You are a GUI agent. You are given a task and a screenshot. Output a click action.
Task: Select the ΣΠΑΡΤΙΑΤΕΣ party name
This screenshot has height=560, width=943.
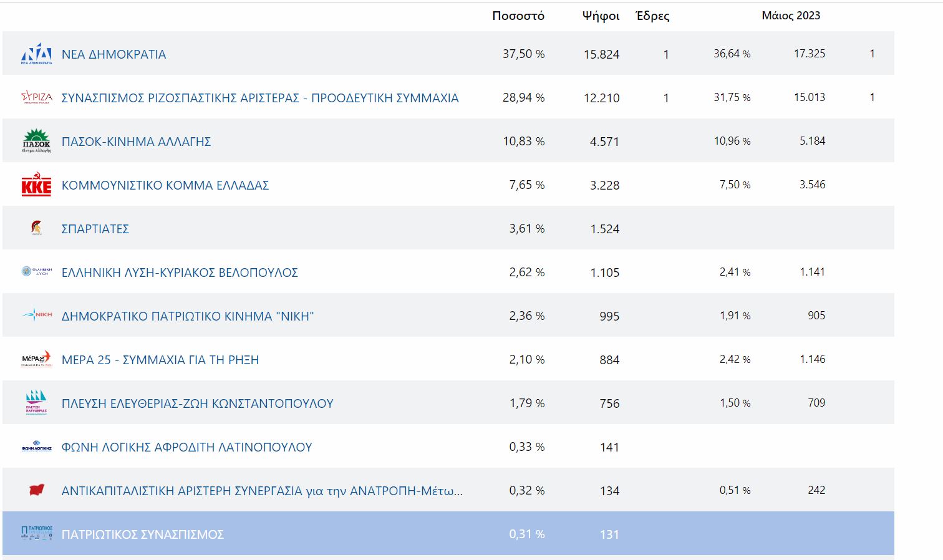pyautogui.click(x=95, y=229)
